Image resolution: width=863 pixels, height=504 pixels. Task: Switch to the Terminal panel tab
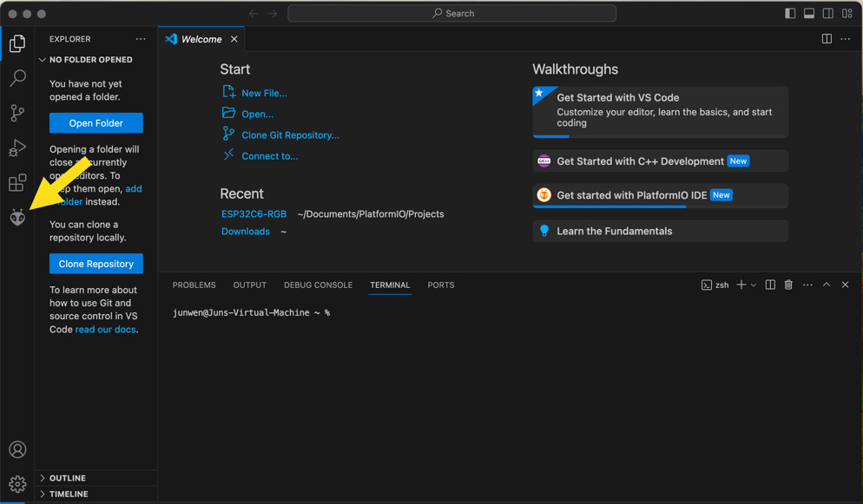(x=390, y=285)
